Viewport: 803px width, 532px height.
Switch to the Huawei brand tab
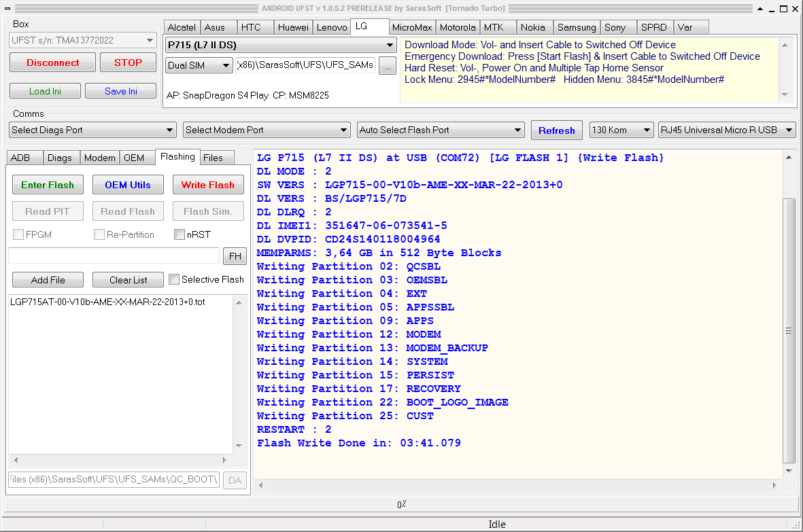(294, 27)
